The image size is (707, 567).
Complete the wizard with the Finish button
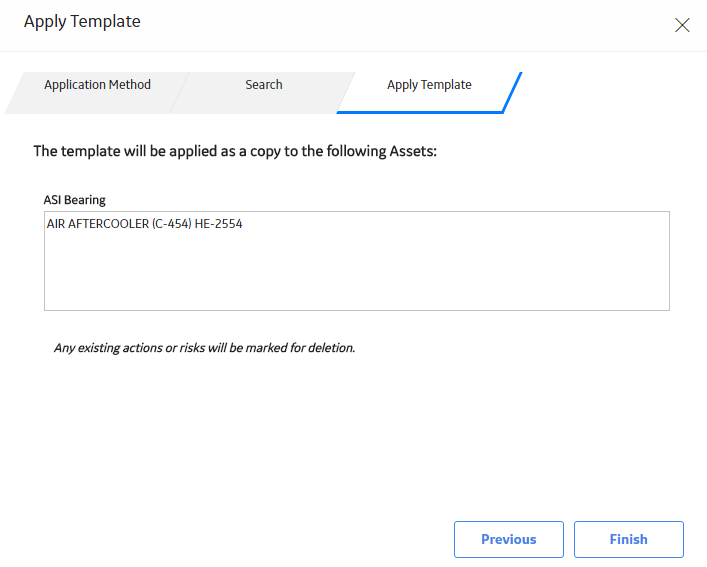pos(629,539)
